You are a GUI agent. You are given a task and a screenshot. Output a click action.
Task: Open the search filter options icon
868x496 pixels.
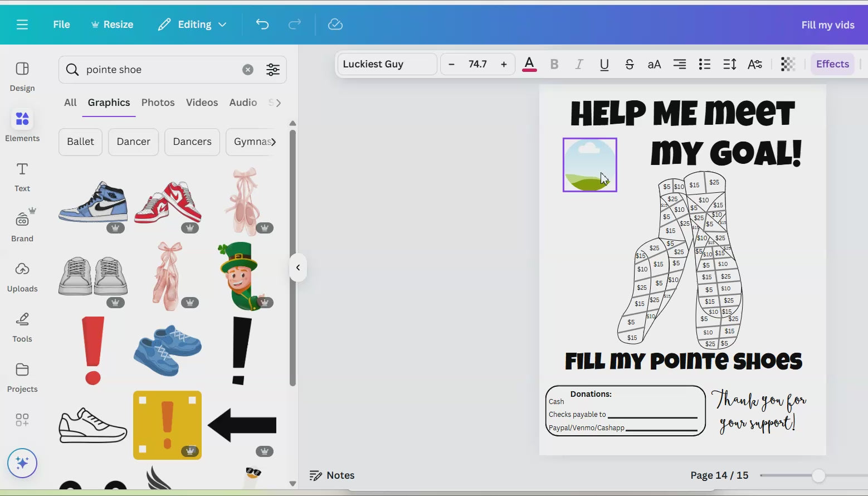(272, 70)
